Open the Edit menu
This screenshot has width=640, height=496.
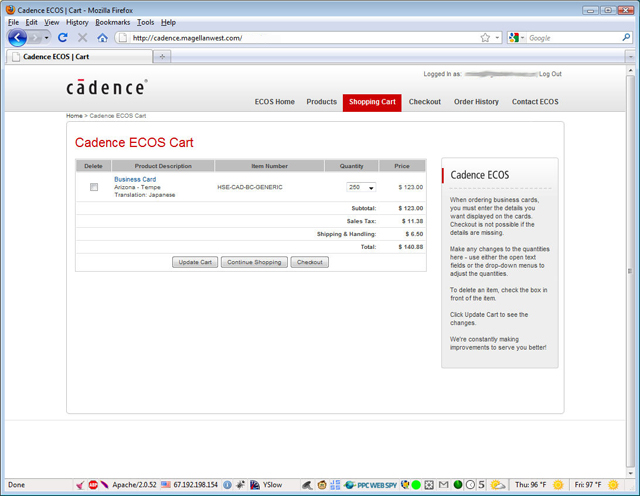[31, 22]
